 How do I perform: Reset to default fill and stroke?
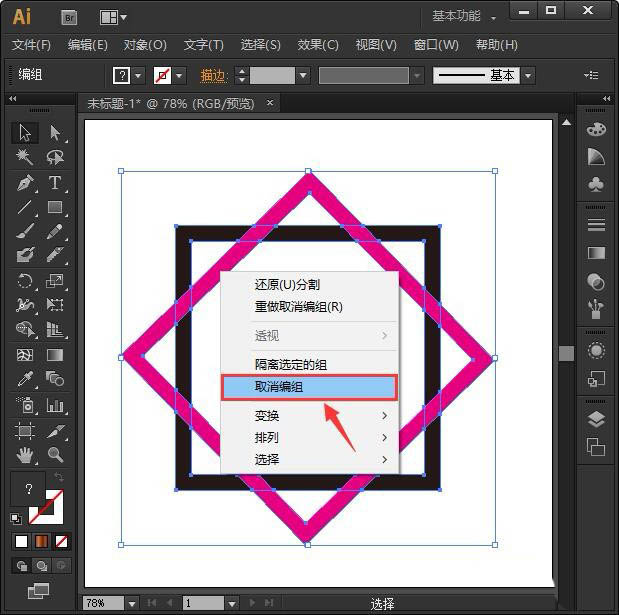16,518
